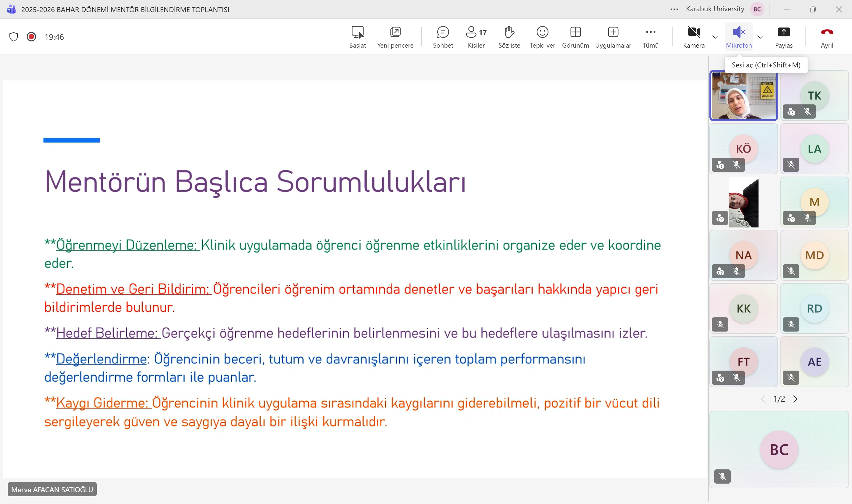The image size is (852, 504).
Task: Unmute the Mikrofon
Action: pyautogui.click(x=739, y=37)
